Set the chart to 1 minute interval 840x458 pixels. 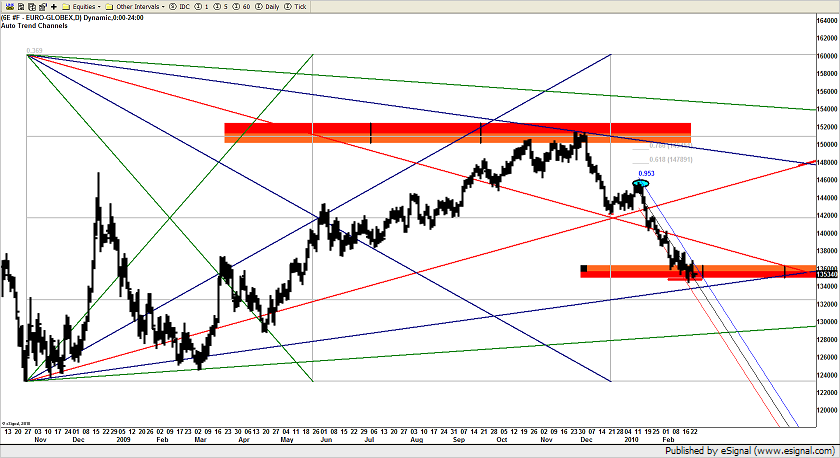point(201,6)
